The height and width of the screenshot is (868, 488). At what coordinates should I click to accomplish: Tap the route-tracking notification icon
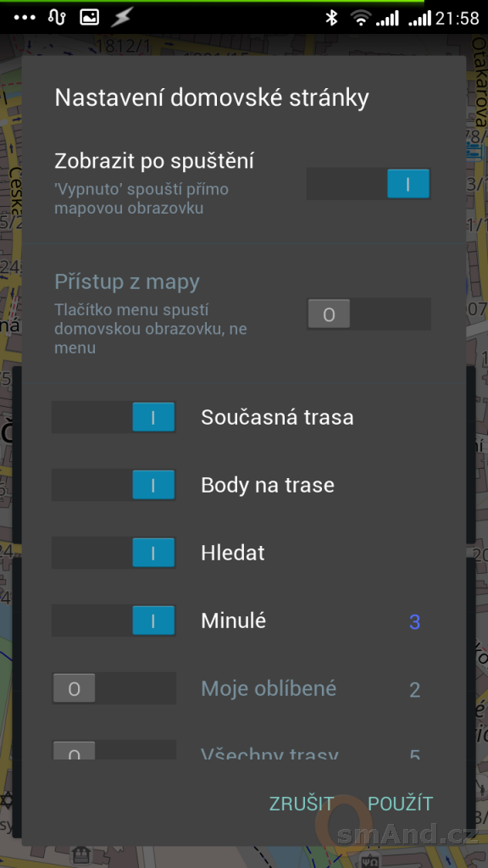pyautogui.click(x=57, y=18)
